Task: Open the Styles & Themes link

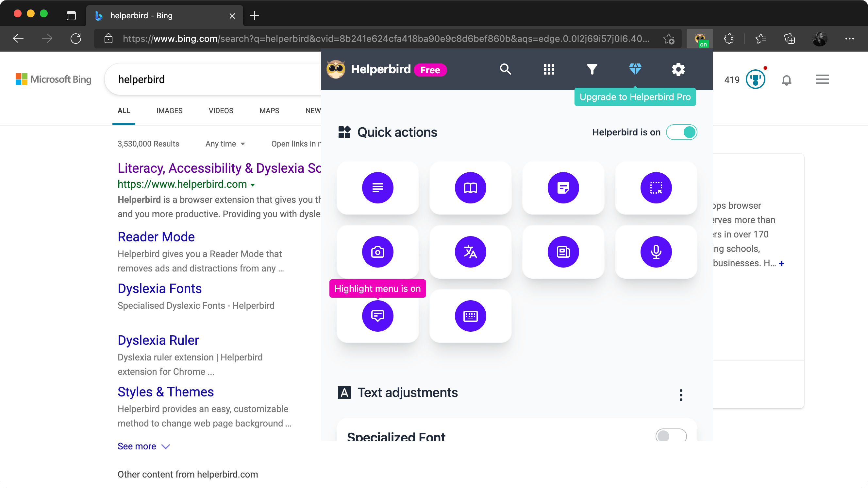Action: 165,392
